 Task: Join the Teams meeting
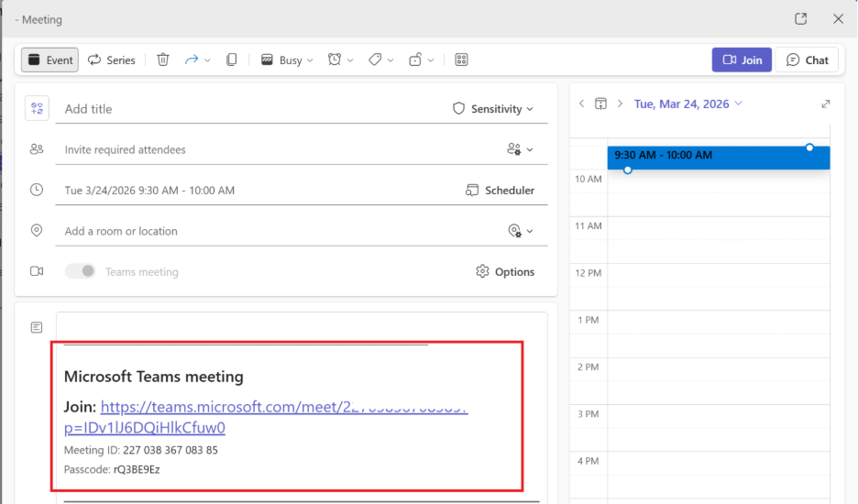coord(742,60)
